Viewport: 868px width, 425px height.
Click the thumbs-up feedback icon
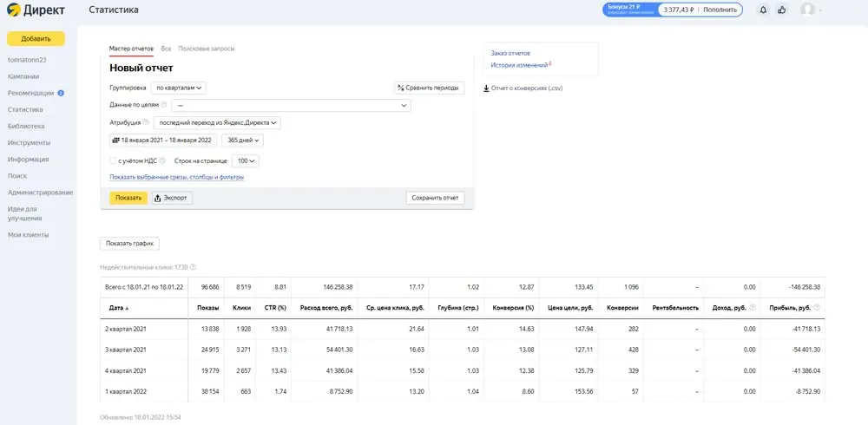click(x=781, y=10)
